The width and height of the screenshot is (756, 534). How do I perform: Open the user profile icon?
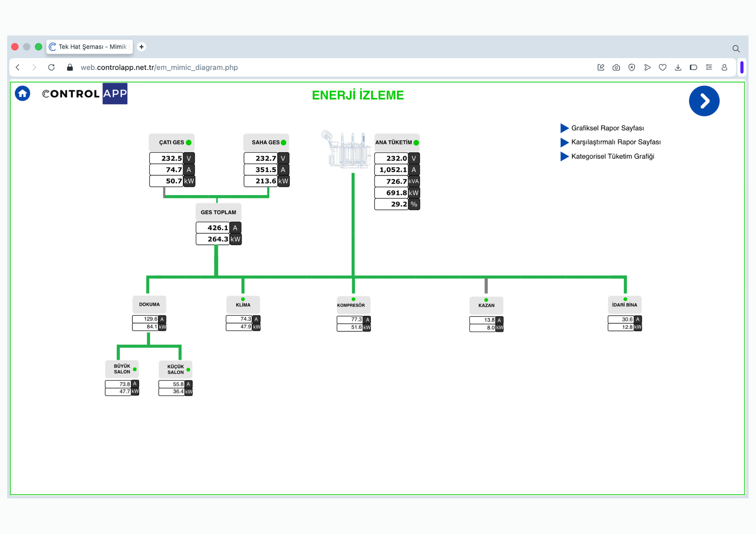coord(724,67)
